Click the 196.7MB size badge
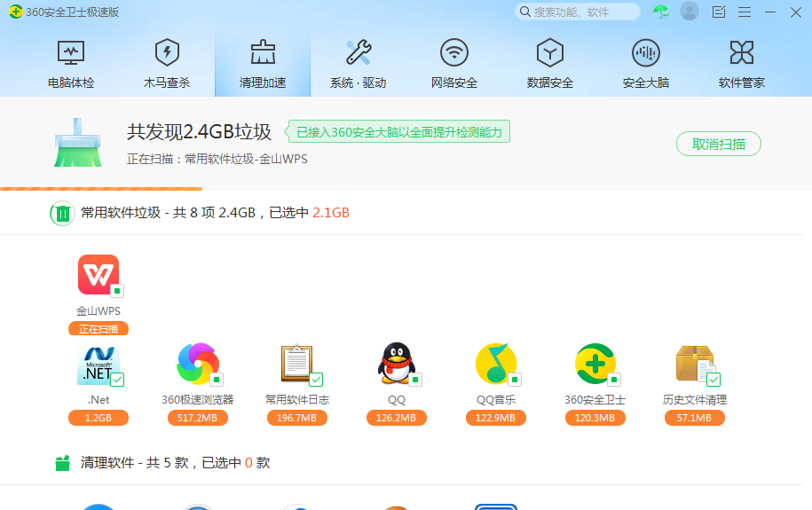Screen dimensions: 812x510 pyautogui.click(x=296, y=418)
